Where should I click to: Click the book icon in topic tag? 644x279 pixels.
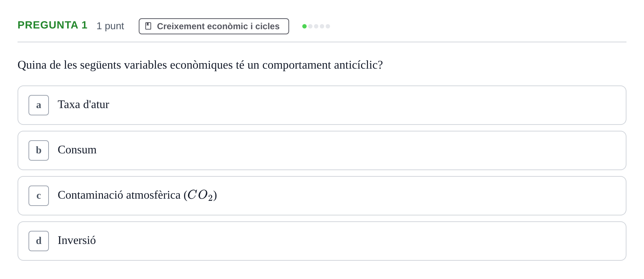point(148,26)
